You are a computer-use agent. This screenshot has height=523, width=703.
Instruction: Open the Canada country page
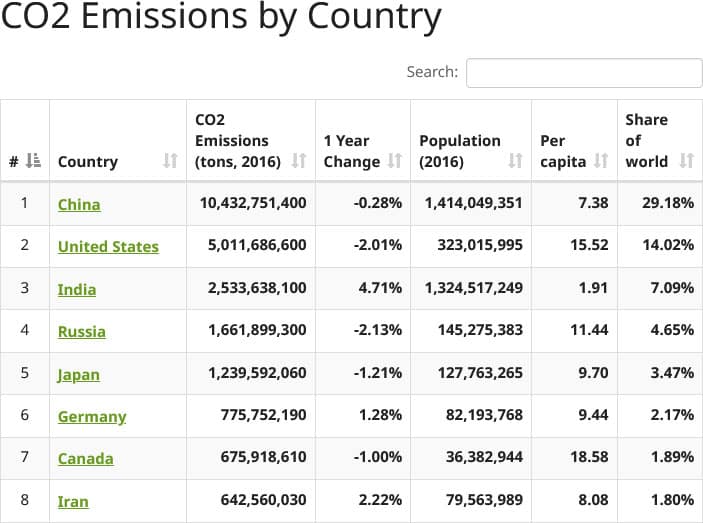85,458
